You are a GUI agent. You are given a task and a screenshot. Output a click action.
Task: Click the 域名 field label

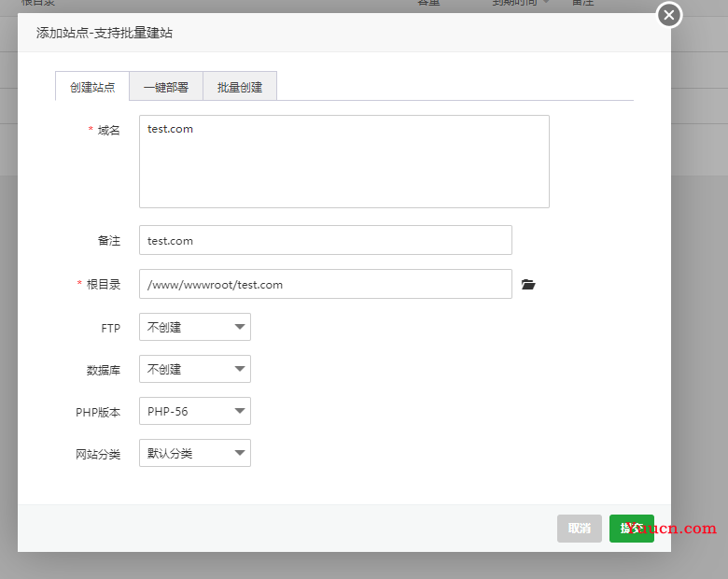(x=108, y=130)
